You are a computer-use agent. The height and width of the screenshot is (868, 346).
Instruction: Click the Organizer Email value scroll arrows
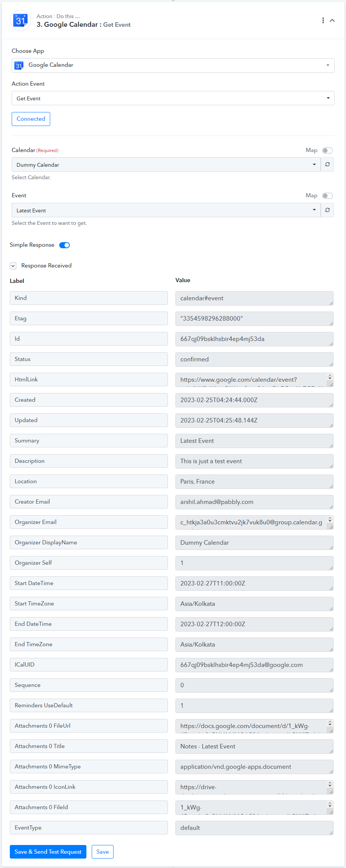330,520
